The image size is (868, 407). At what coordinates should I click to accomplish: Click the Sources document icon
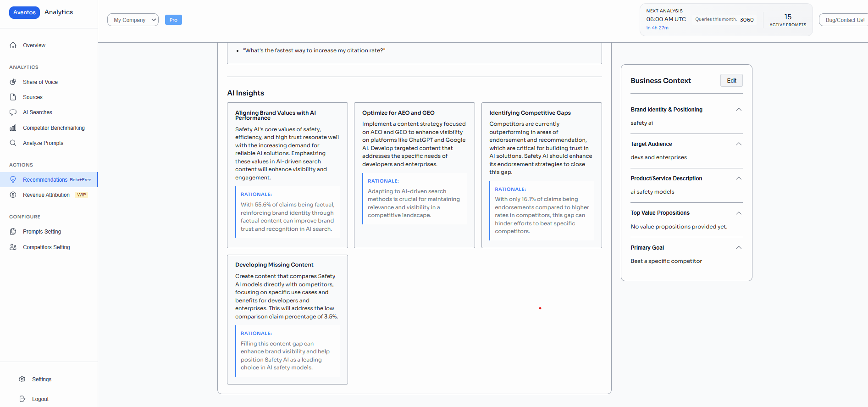tap(13, 97)
